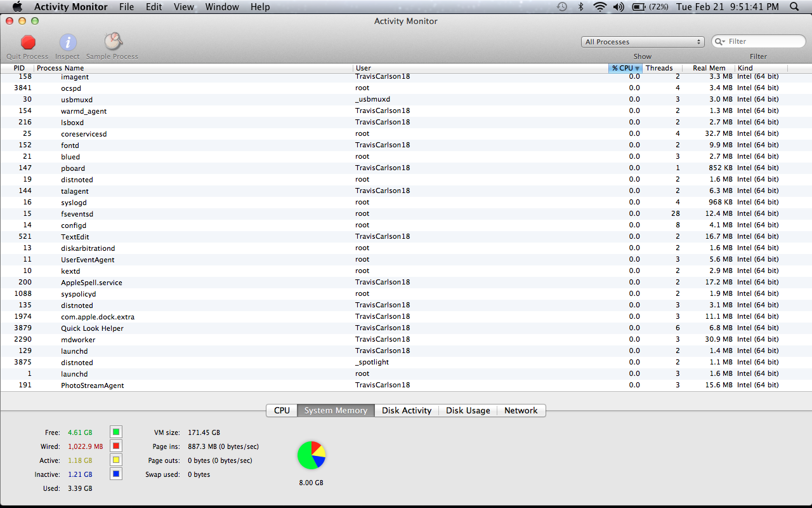Screen dimensions: 812x508
Task: Open the Window menu
Action: 222,7
